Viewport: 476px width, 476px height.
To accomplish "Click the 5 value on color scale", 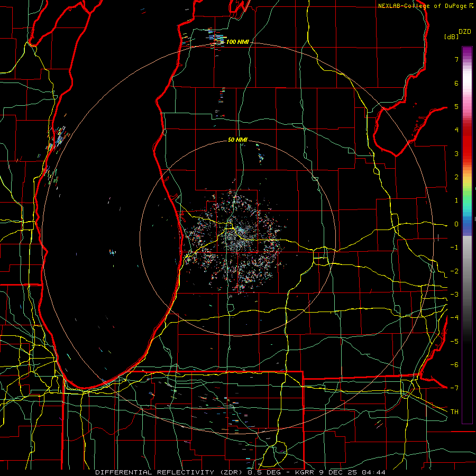I will coord(456,106).
